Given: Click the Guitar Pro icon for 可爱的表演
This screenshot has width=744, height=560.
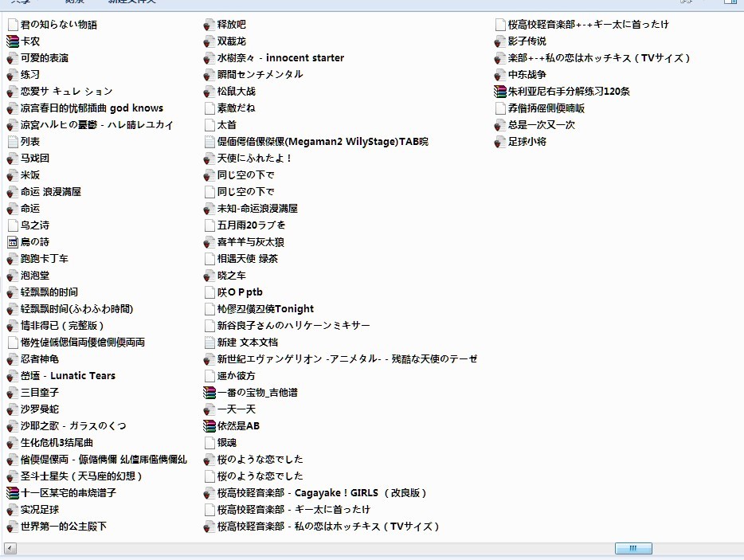Looking at the screenshot, I should (13, 58).
